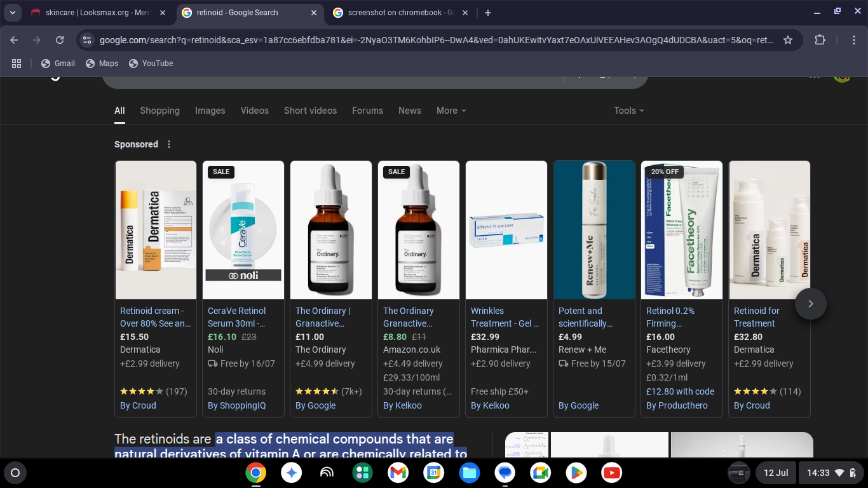Open the Sponsored three-dot options icon
This screenshot has height=488, width=868.
169,144
